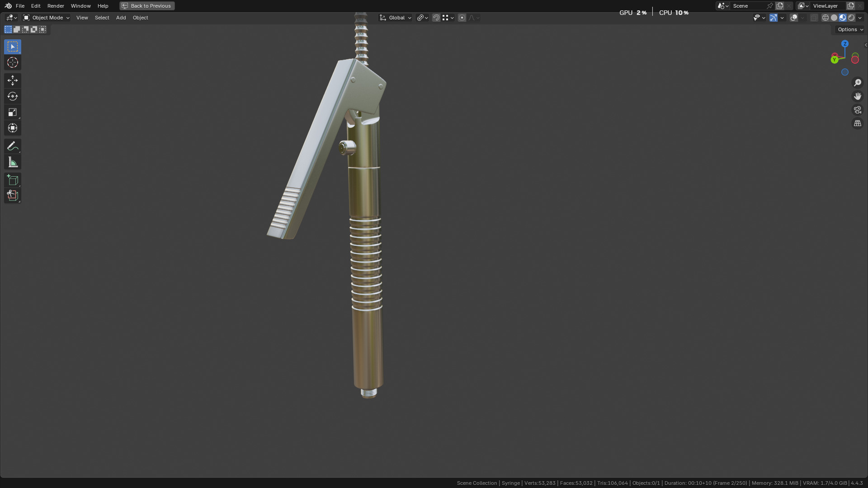Screen dimensions: 868x488
Task: Click the Scene Collection status text
Action: (477, 483)
